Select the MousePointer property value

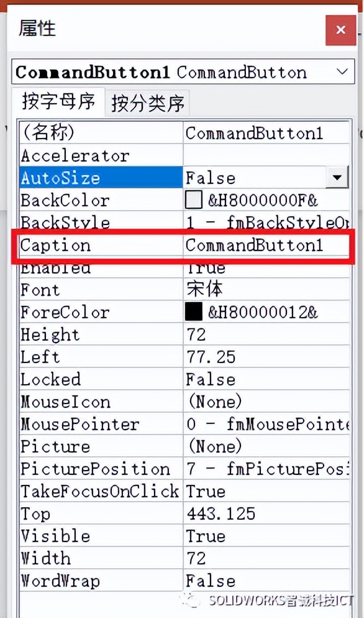click(x=266, y=424)
